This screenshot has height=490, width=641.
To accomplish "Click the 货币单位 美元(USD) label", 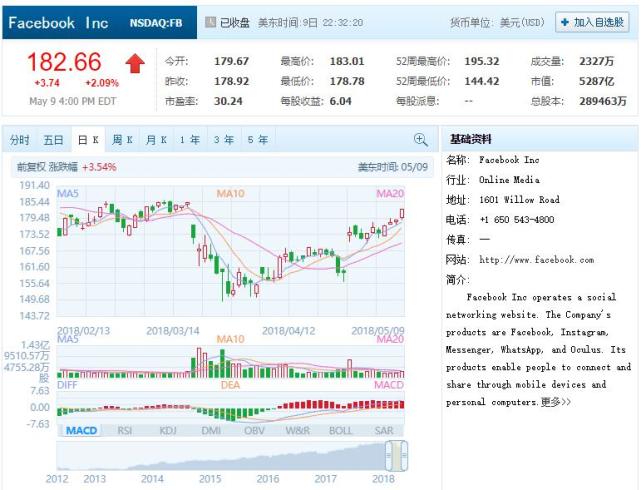I will point(497,22).
